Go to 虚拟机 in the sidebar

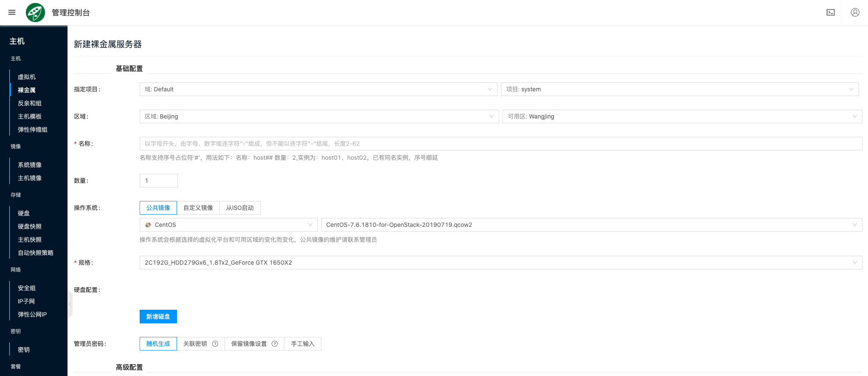pos(27,77)
